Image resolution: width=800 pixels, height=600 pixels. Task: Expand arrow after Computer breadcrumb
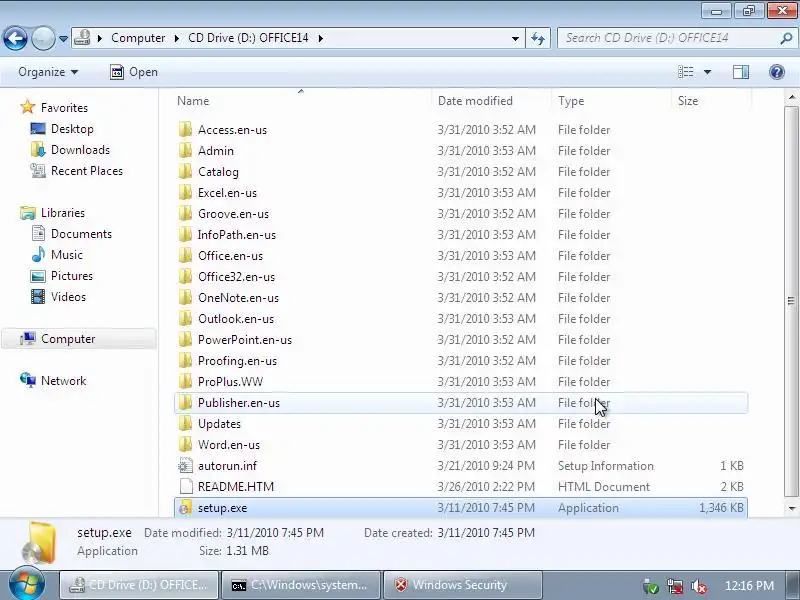[177, 38]
